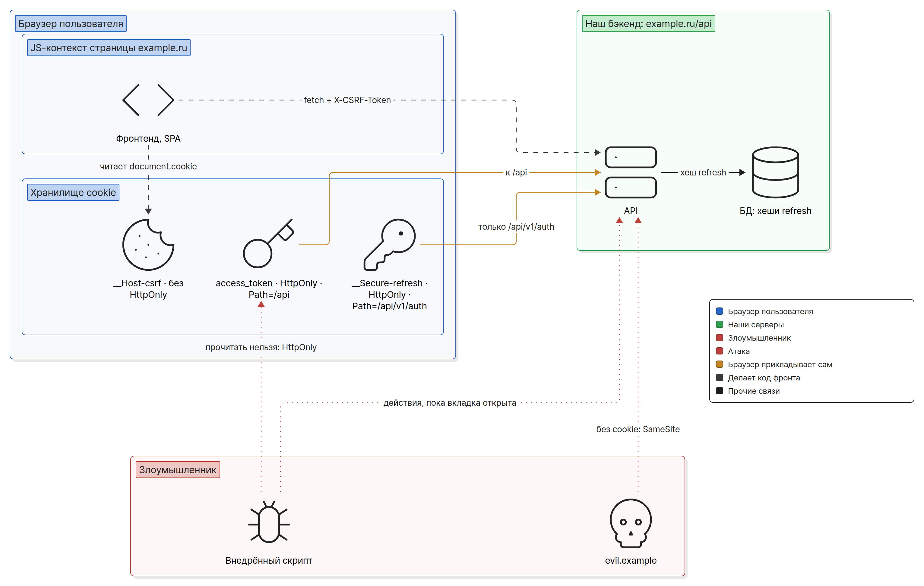Select the __Secure-refresh key icon
Viewport: 924px width, 586px height.
390,245
